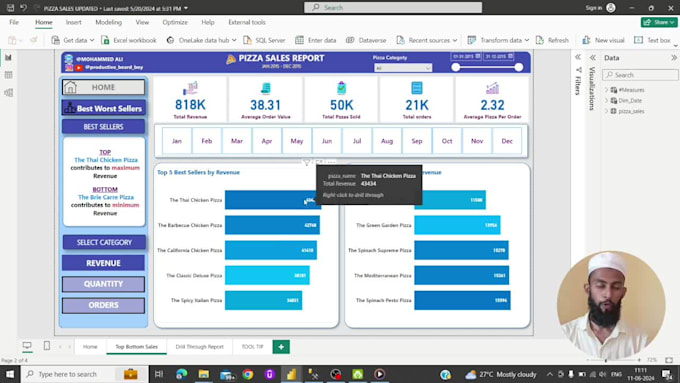680x383 pixels.
Task: Select the Sep month slicer
Action: tap(417, 141)
